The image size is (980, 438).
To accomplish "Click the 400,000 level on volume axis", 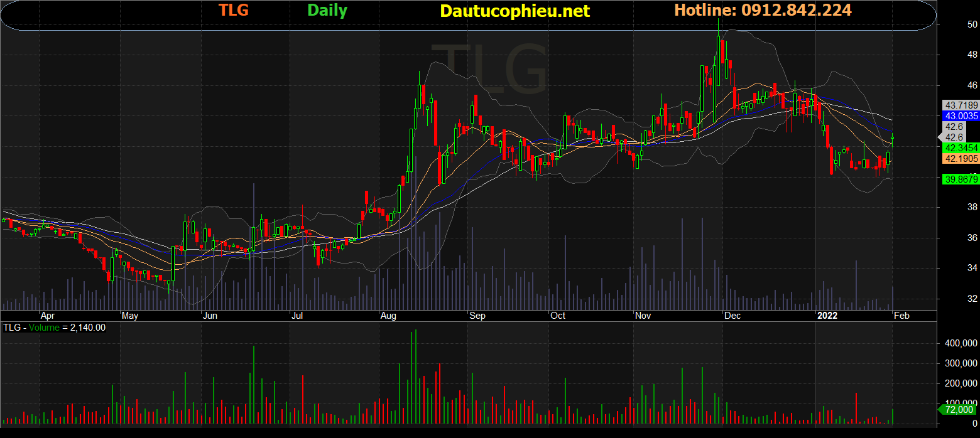I will [x=957, y=344].
